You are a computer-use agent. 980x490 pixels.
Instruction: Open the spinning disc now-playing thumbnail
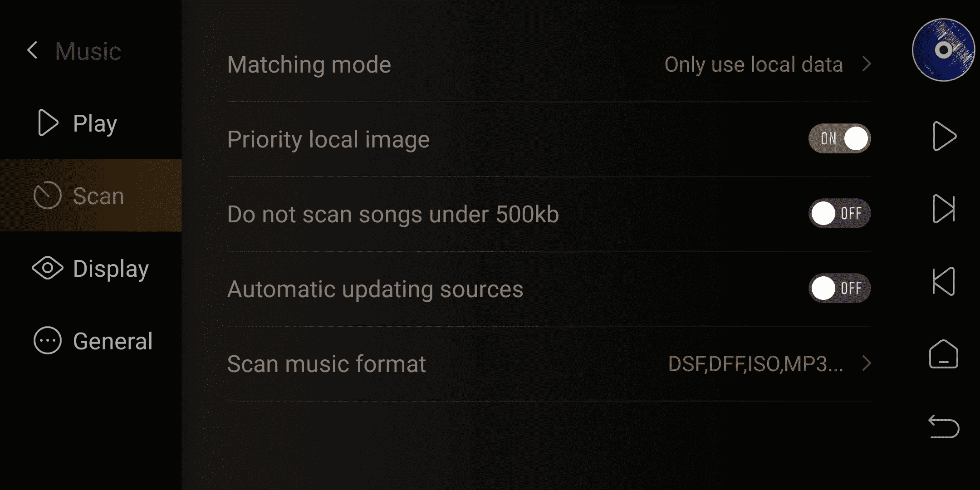pyautogui.click(x=943, y=50)
